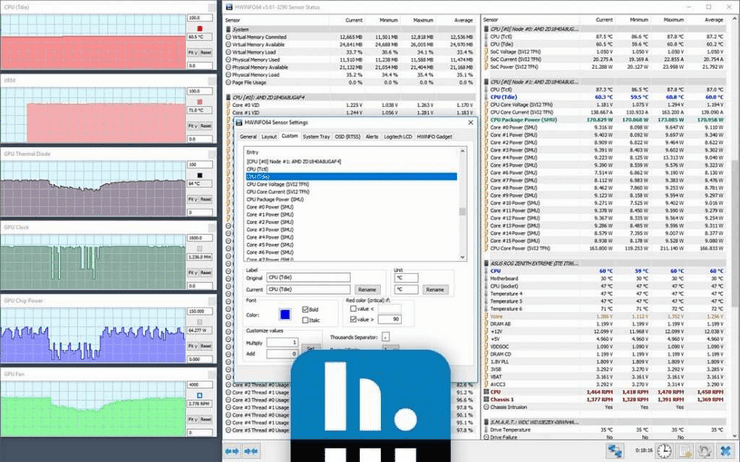Click Fit y in GPU Clock graph
This screenshot has width=740, height=462.
pos(193,273)
